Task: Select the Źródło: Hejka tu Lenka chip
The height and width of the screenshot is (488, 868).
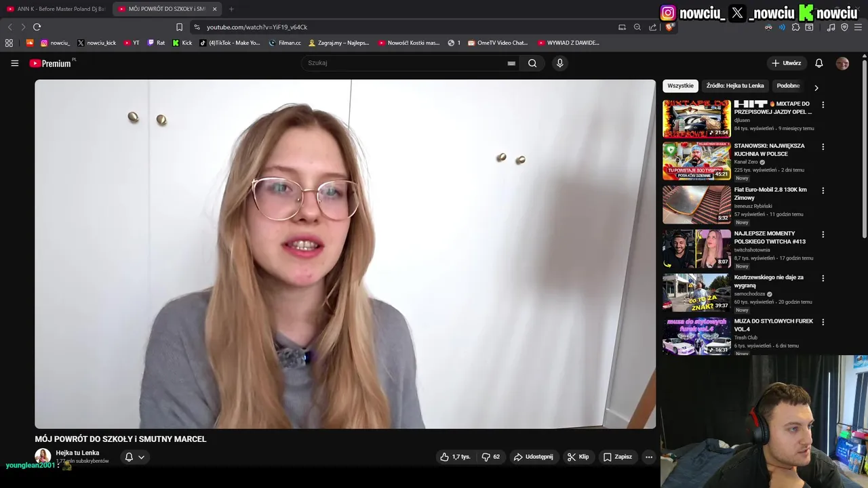Action: [x=735, y=86]
